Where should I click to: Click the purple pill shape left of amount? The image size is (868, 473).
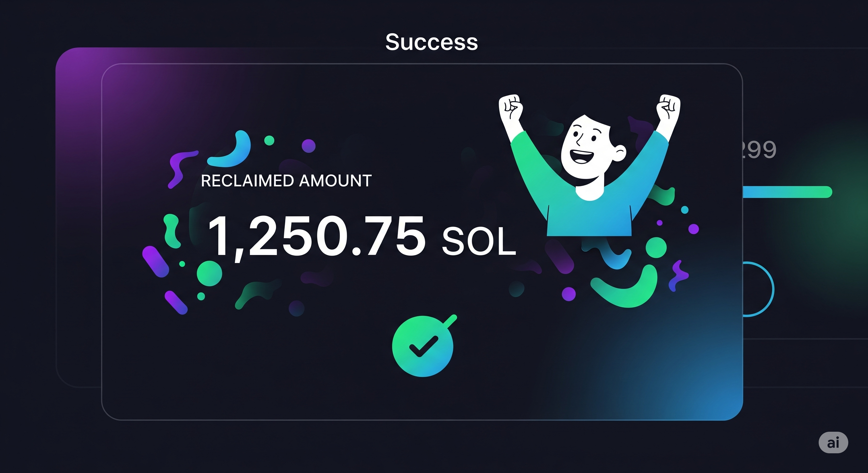pyautogui.click(x=156, y=261)
